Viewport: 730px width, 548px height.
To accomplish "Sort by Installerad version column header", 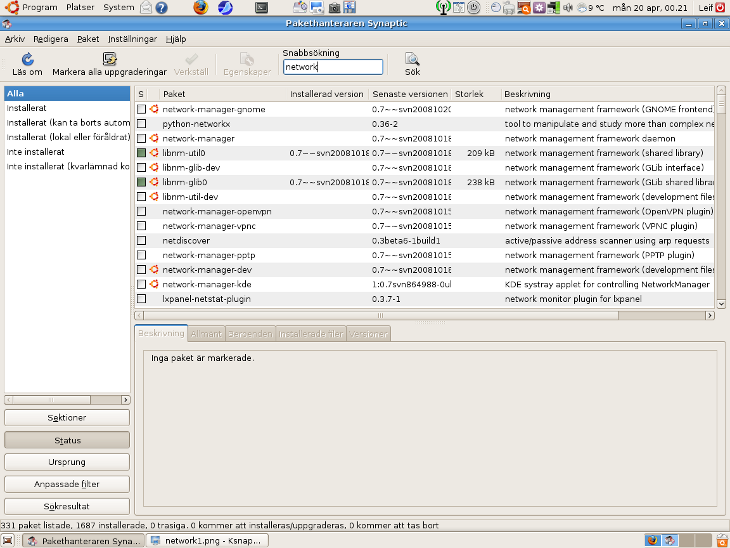I will tap(327, 94).
